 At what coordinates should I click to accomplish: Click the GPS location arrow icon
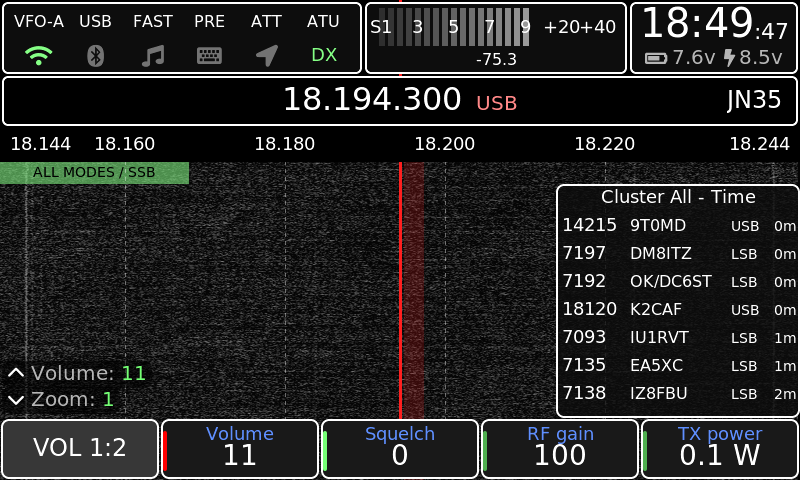[267, 56]
